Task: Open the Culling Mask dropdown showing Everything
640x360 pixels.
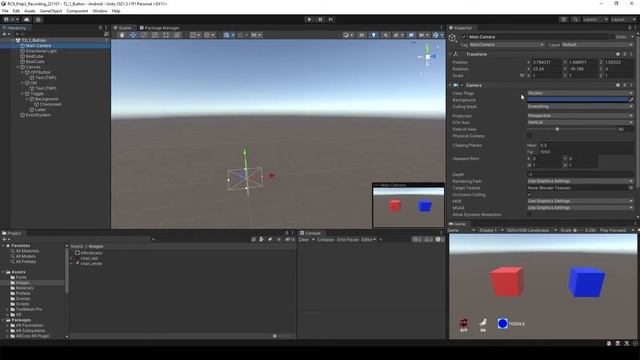Action: tap(580, 107)
